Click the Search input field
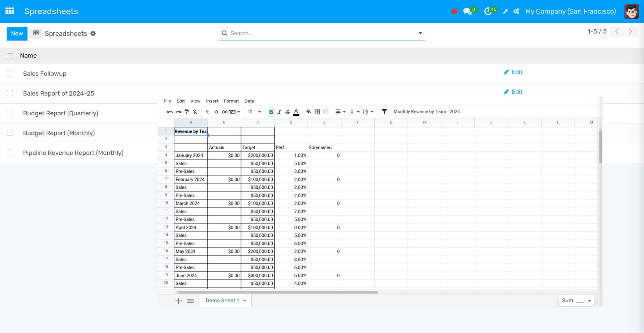 click(x=322, y=33)
